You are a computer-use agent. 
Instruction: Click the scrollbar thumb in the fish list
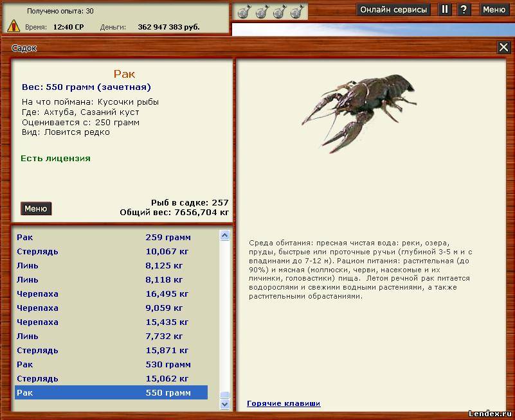(224, 394)
